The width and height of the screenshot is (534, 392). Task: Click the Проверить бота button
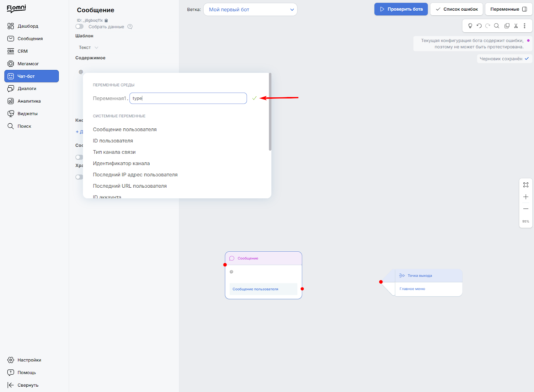(x=401, y=9)
